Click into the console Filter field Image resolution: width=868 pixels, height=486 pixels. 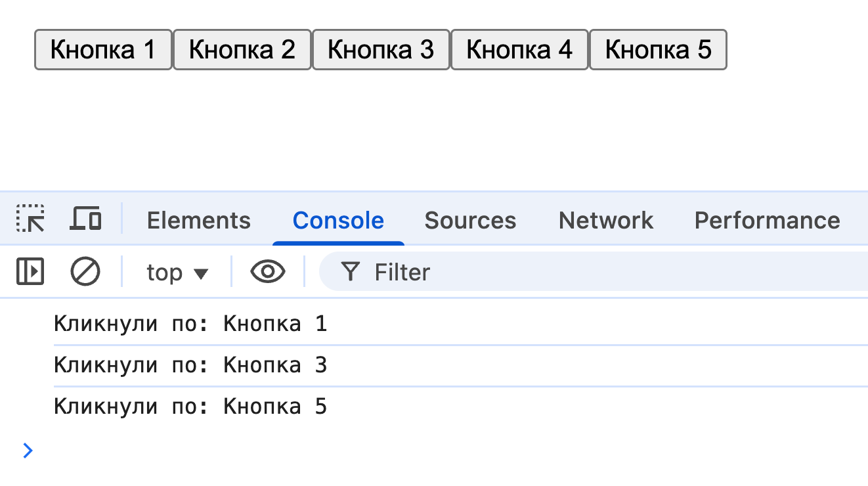click(x=591, y=272)
